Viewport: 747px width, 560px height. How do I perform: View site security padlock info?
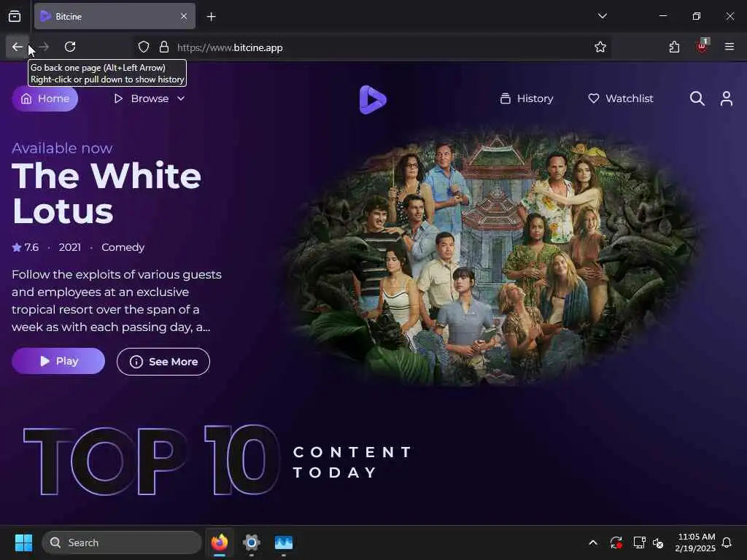click(x=164, y=47)
